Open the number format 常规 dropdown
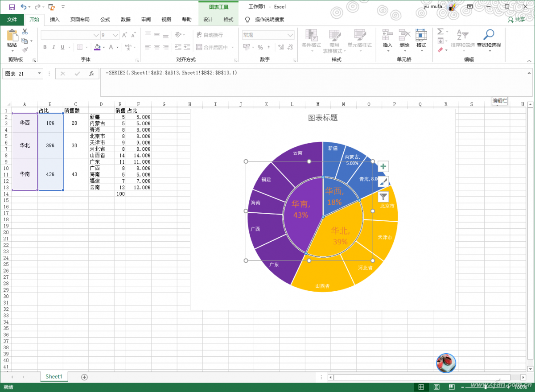This screenshot has height=392, width=535. coord(290,35)
